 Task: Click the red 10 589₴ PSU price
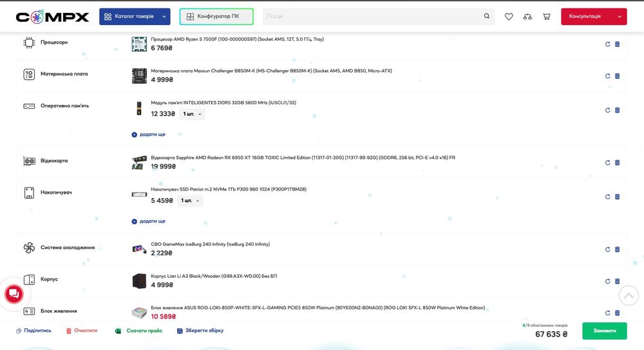pyautogui.click(x=164, y=317)
